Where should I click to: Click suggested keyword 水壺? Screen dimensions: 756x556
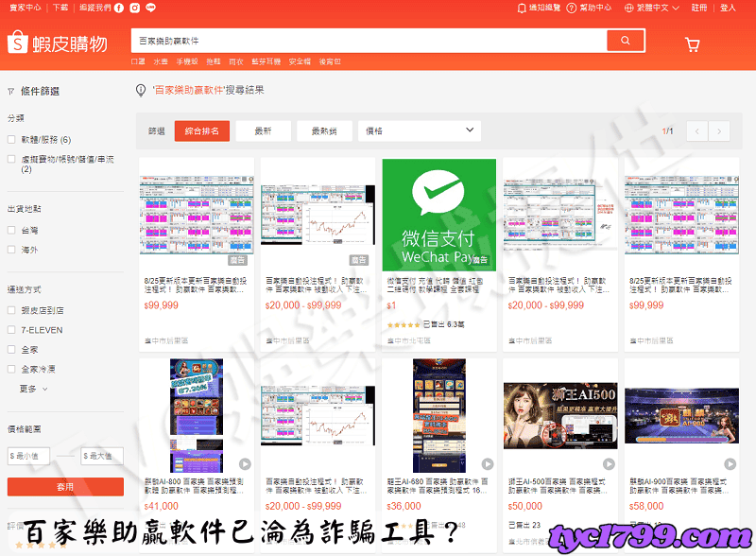coord(161,61)
